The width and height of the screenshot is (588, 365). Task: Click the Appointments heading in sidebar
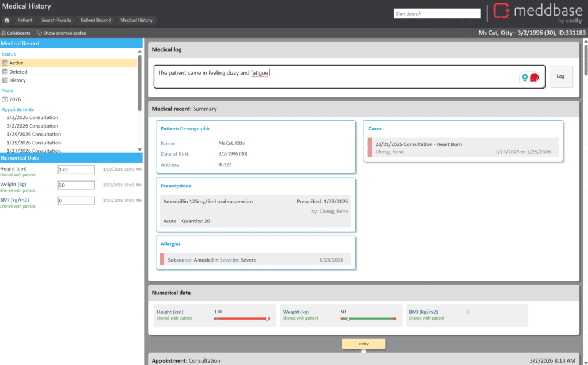[x=18, y=109]
